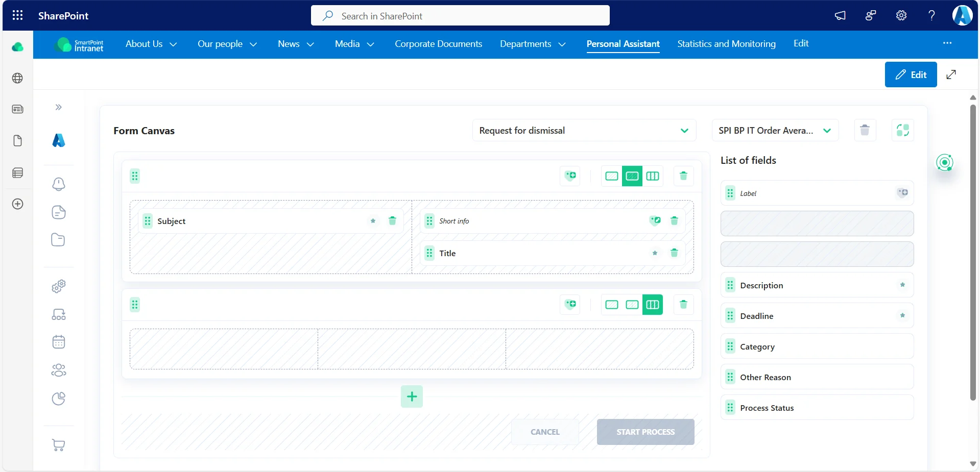Open the people group icon in sidebar
The height and width of the screenshot is (472, 980).
(x=59, y=370)
